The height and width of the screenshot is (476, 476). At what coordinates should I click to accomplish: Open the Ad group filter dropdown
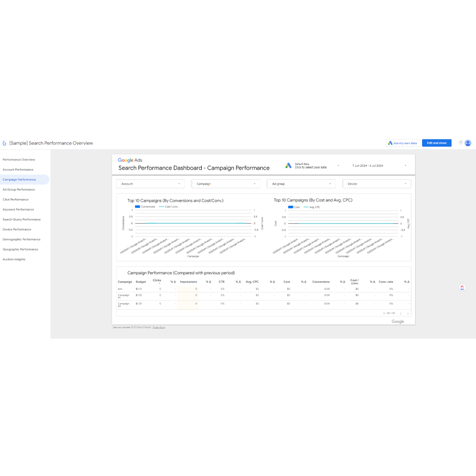click(301, 184)
